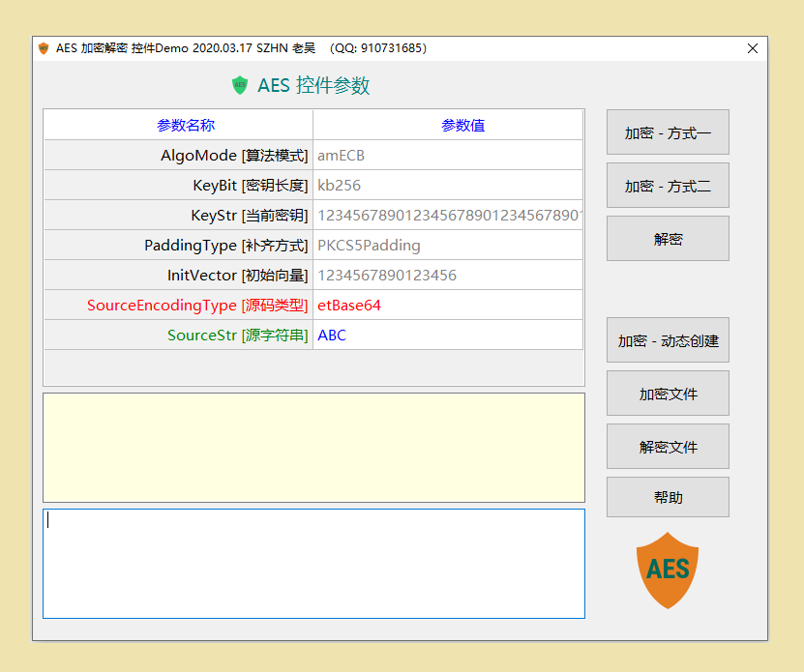The image size is (804, 672).
Task: Click the 加密 - 动态创建 button
Action: (x=668, y=340)
